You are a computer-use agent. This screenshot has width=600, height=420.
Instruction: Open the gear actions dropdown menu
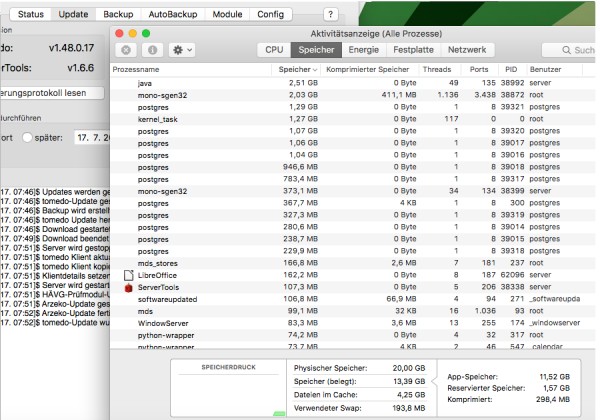tap(182, 50)
